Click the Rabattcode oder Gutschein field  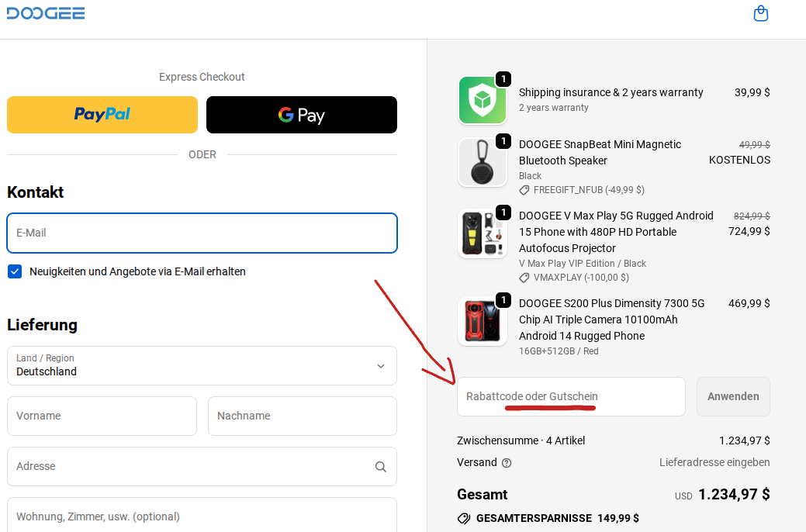[x=571, y=396]
